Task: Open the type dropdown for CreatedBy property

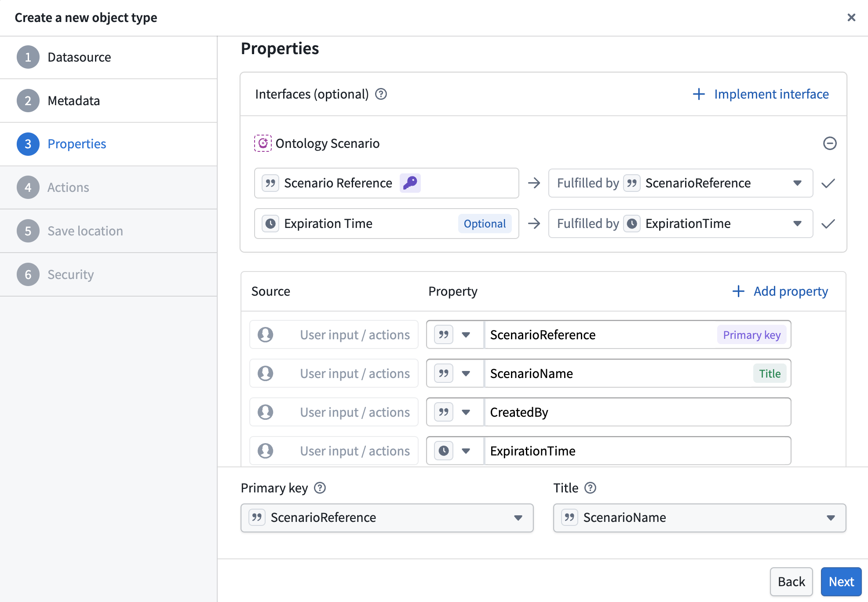Action: tap(455, 412)
